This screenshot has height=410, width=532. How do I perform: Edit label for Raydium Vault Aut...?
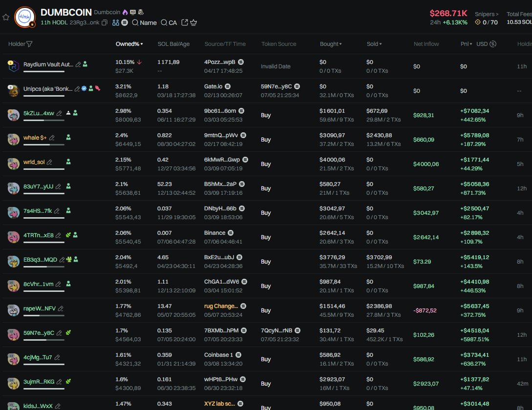coord(78,64)
